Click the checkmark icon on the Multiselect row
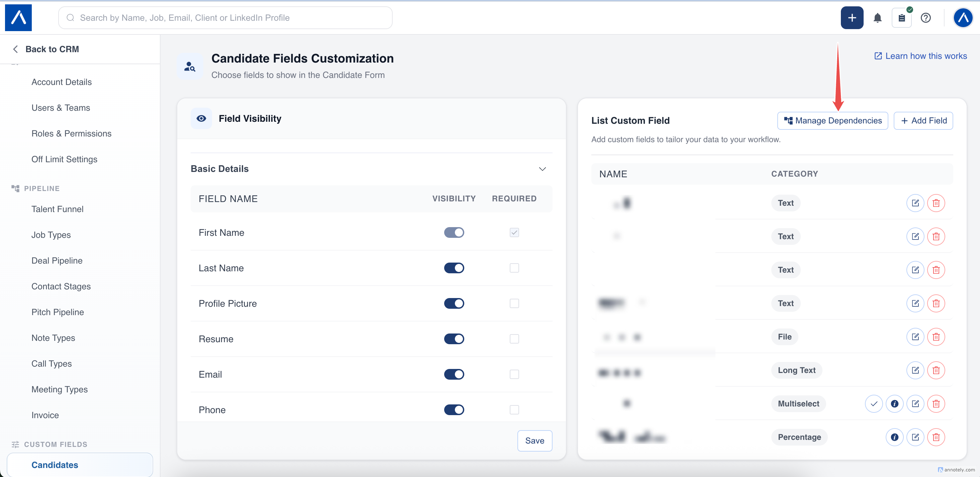This screenshot has width=980, height=477. (874, 404)
